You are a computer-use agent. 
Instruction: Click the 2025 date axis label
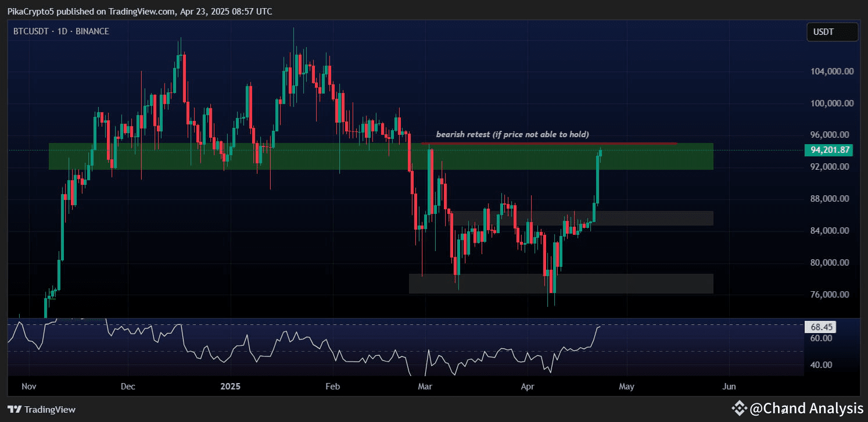[x=230, y=387]
